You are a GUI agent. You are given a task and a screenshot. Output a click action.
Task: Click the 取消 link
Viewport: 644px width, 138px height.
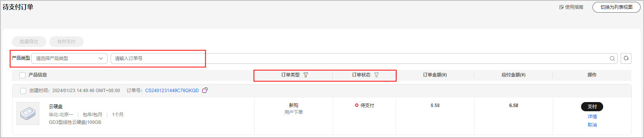pyautogui.click(x=592, y=125)
